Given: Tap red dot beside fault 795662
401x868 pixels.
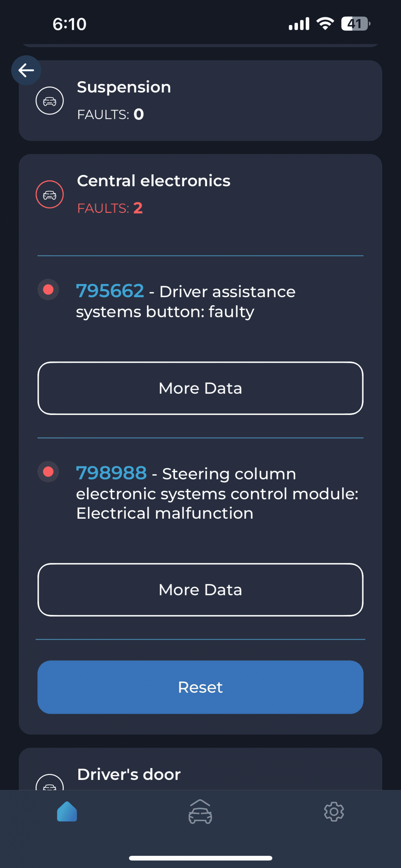Looking at the screenshot, I should pos(48,290).
